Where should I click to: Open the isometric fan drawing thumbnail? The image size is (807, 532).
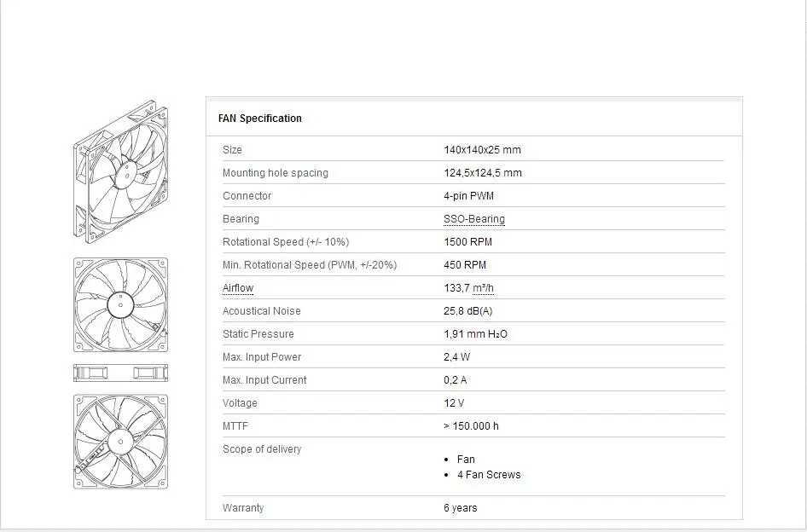pos(121,172)
